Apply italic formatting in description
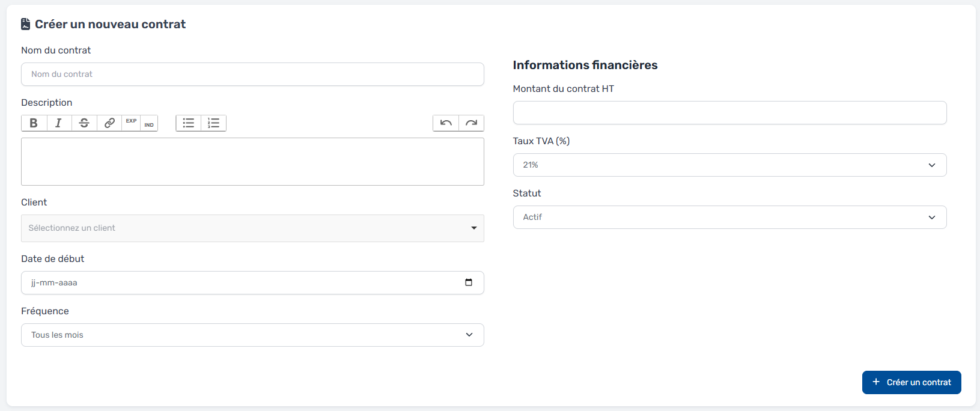This screenshot has width=980, height=411. click(58, 123)
